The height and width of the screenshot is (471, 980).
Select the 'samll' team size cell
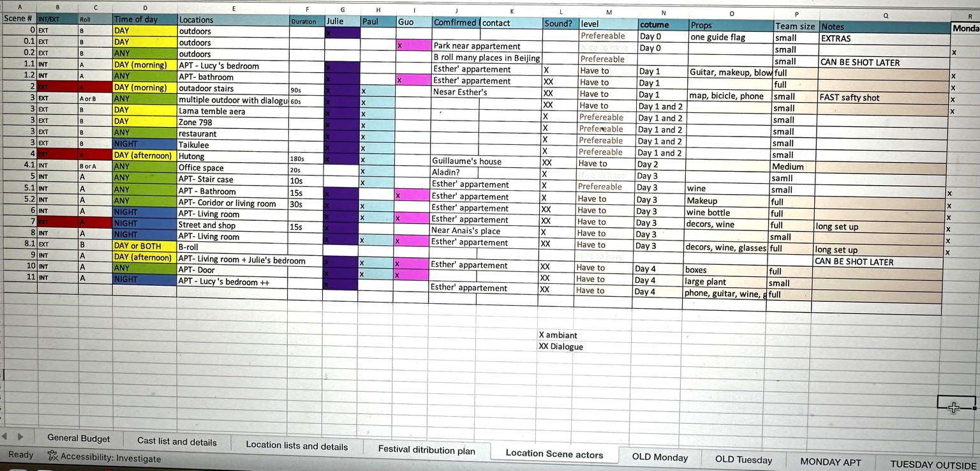tap(792, 178)
